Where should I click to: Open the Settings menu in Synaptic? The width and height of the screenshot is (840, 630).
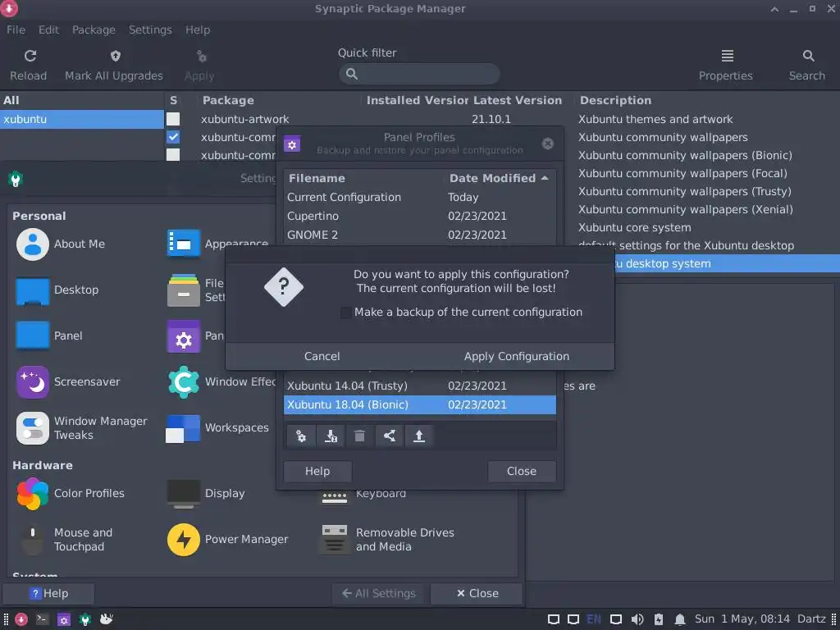pyautogui.click(x=150, y=30)
